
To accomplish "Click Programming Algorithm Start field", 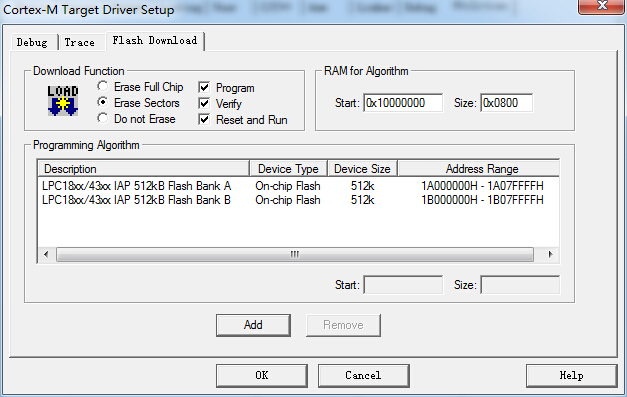I will coord(403,285).
